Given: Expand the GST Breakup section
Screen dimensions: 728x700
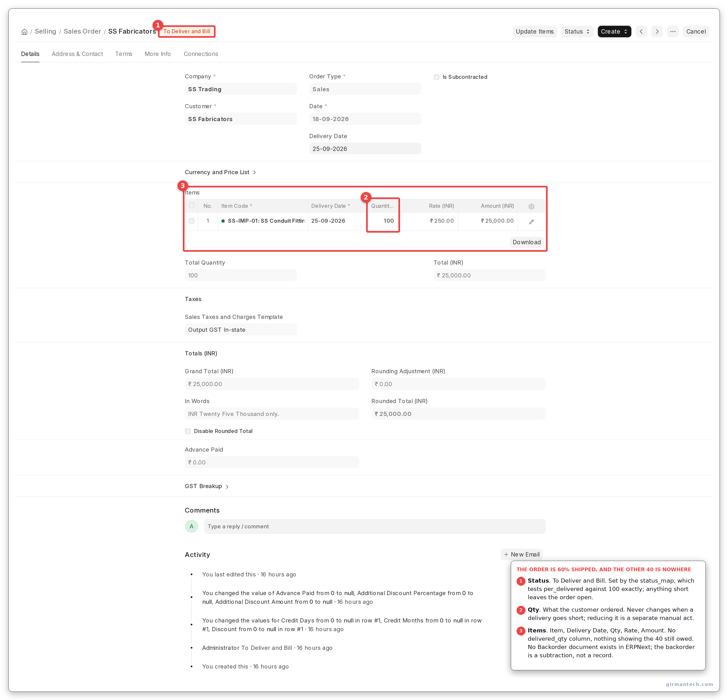Looking at the screenshot, I should tap(207, 486).
